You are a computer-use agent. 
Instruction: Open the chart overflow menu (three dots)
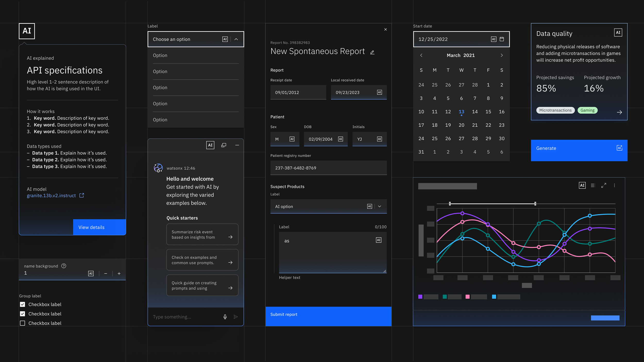tap(614, 185)
